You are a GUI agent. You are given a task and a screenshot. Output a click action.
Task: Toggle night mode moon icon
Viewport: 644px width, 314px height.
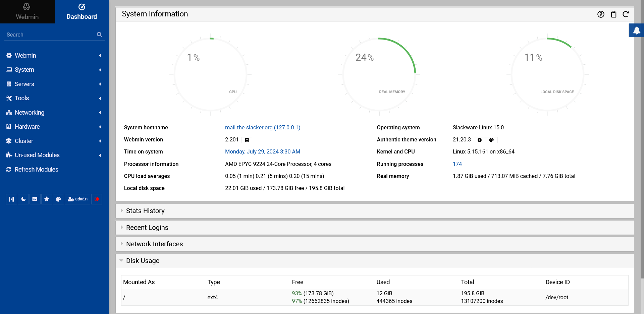click(23, 199)
